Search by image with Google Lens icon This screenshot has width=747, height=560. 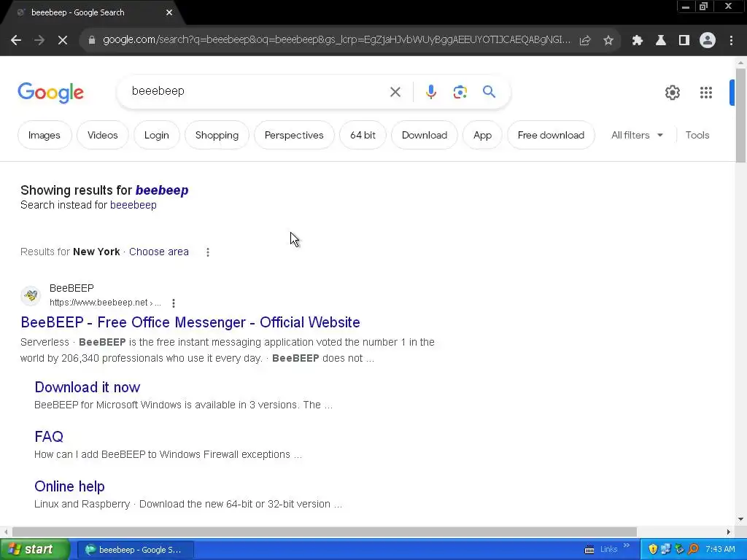pos(460,92)
